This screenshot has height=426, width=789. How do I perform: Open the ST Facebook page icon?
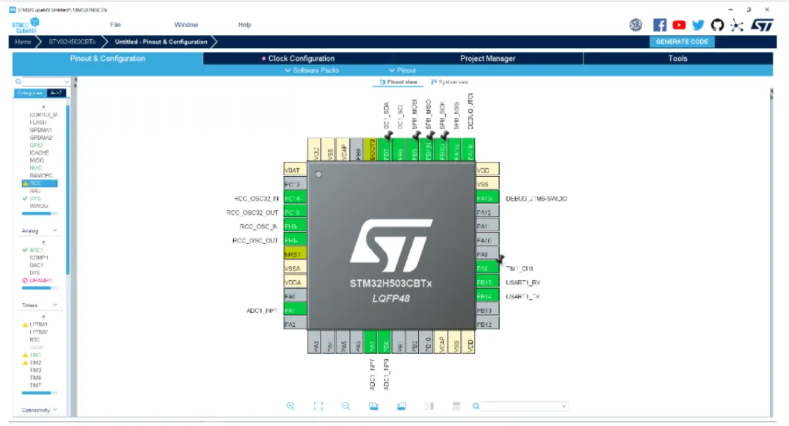tap(660, 25)
